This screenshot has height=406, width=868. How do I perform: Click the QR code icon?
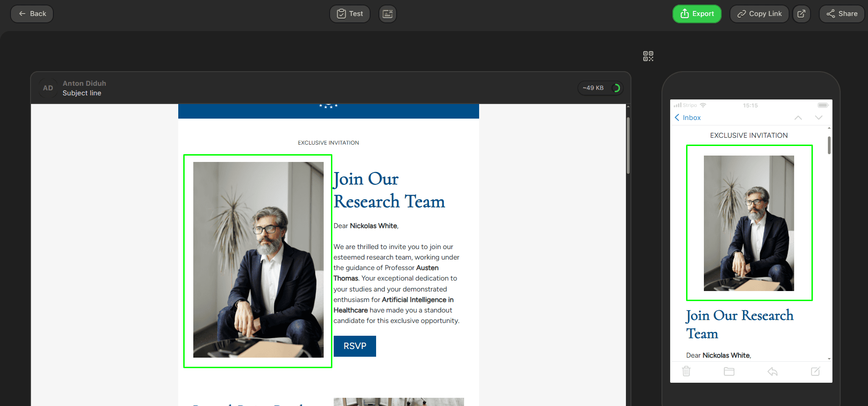tap(648, 56)
